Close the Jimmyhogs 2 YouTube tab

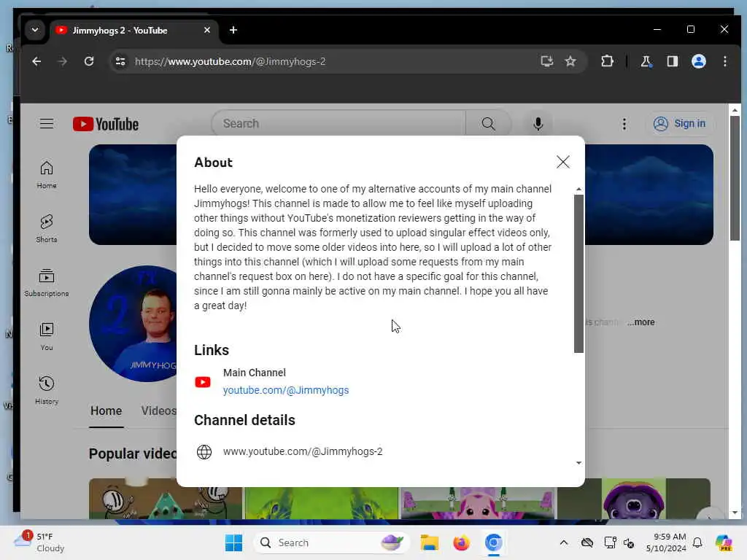click(x=206, y=30)
